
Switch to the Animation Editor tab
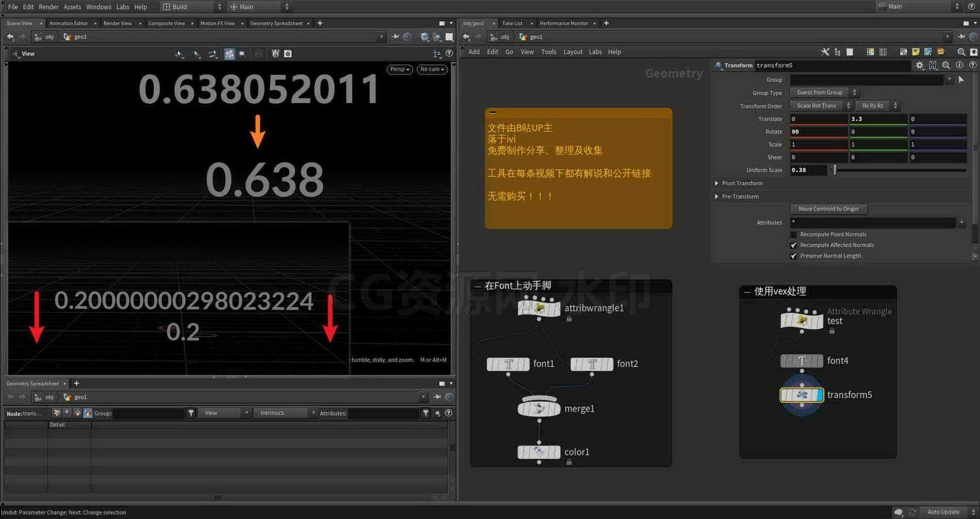click(x=69, y=23)
